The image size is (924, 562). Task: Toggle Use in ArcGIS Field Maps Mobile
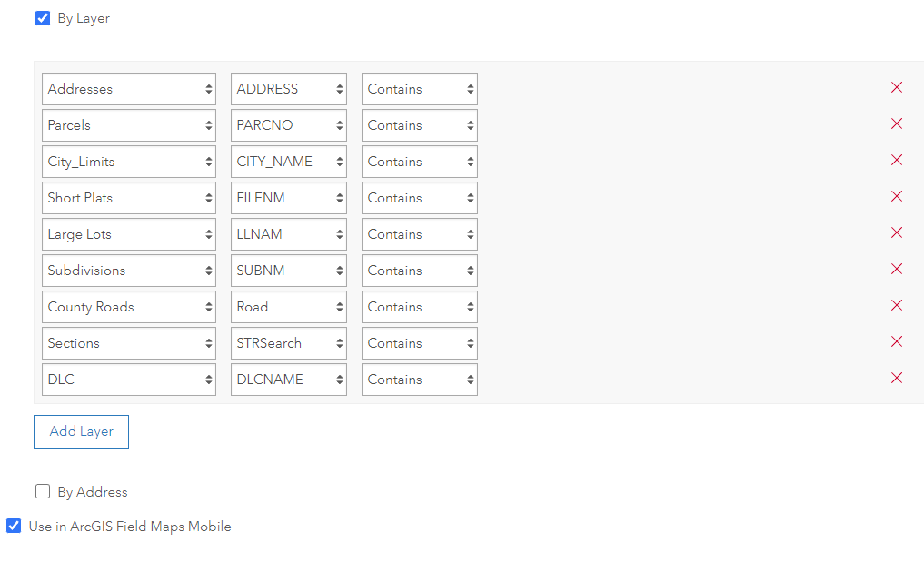coord(14,527)
